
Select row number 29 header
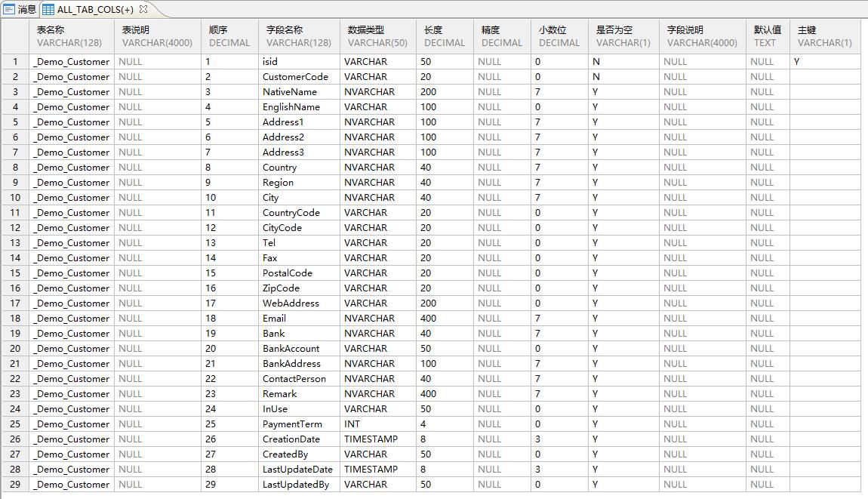click(x=15, y=485)
